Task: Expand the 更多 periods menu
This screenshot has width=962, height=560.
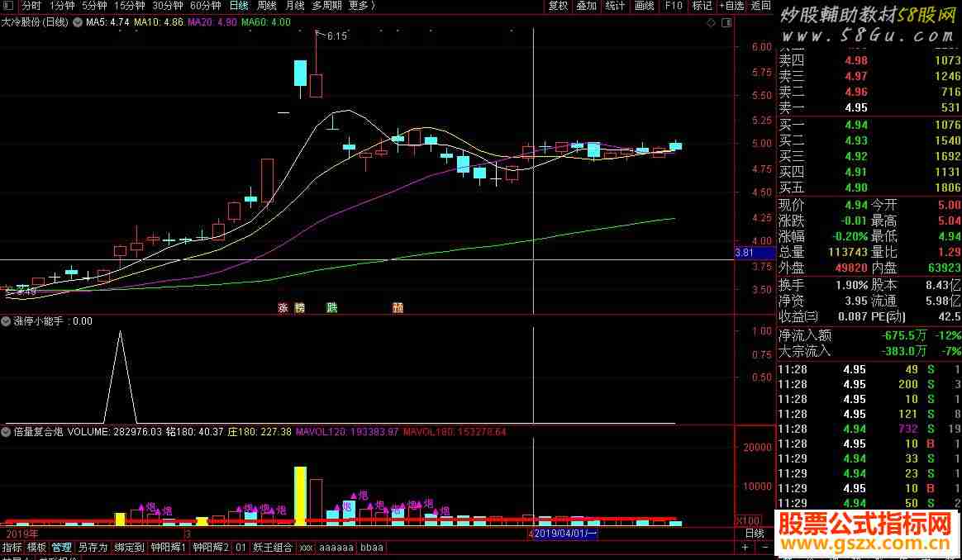Action: click(362, 6)
